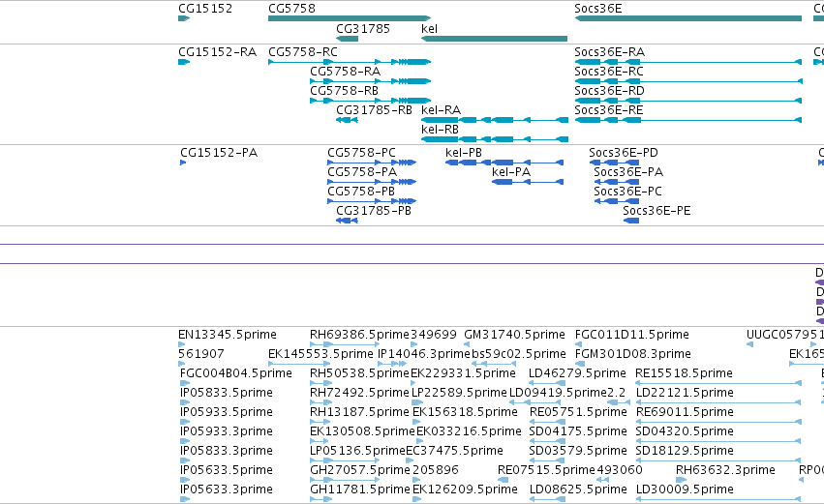Click EST LD46279.5prime
824x504 pixels.
pos(577,373)
